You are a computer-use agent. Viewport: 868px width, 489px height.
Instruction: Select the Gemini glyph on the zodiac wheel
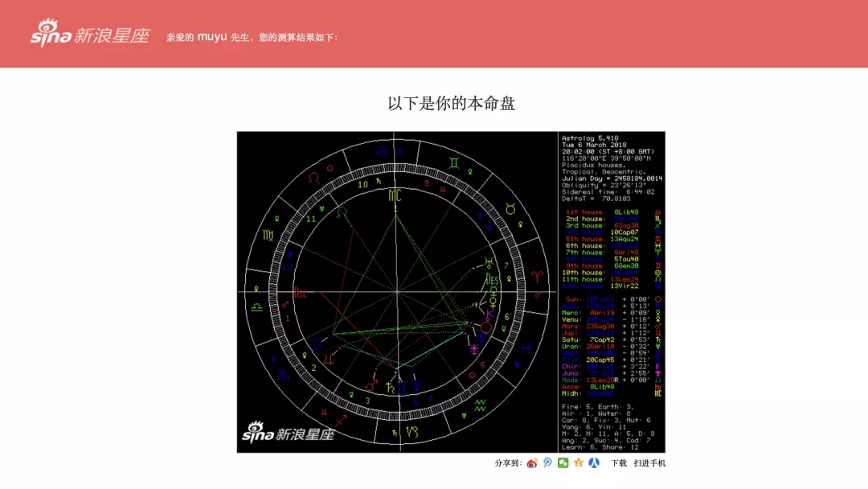[x=454, y=163]
